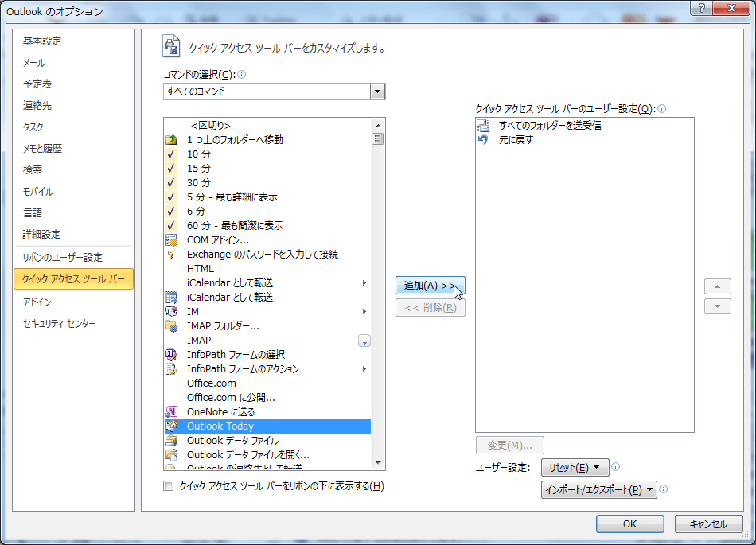This screenshot has width=756, height=545.
Task: Click the command list scrollbar thumb
Action: tap(377, 138)
